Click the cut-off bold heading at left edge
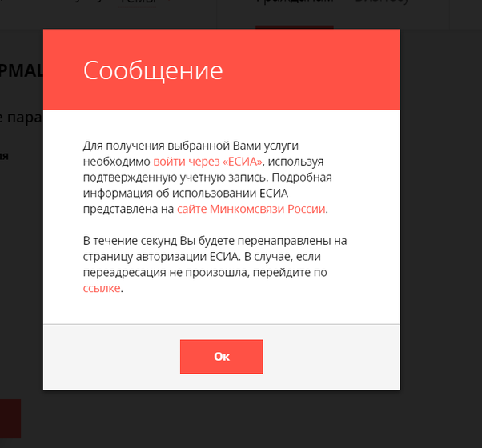482x448 pixels. [16, 70]
